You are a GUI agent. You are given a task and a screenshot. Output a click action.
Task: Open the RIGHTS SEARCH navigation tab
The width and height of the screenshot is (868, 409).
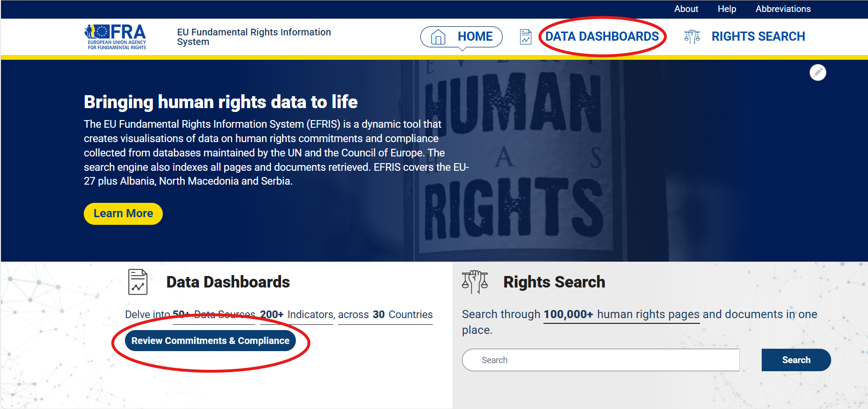758,37
